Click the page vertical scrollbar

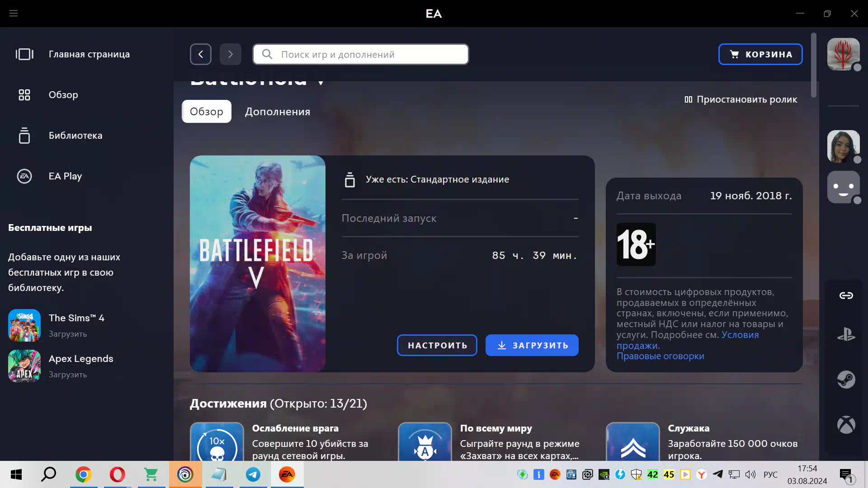click(x=814, y=65)
